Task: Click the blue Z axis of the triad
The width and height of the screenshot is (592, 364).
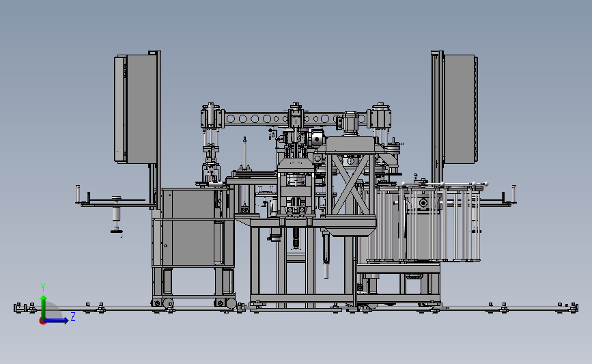Action: pyautogui.click(x=57, y=320)
